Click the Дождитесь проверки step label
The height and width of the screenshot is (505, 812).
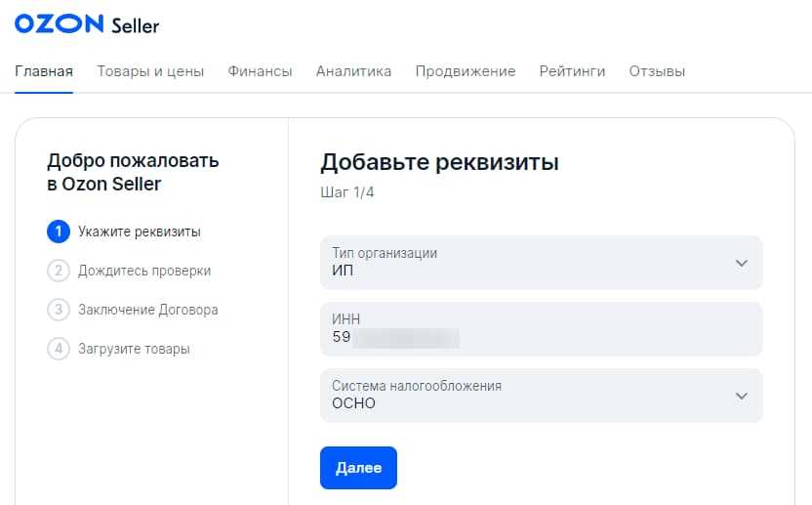(144, 271)
